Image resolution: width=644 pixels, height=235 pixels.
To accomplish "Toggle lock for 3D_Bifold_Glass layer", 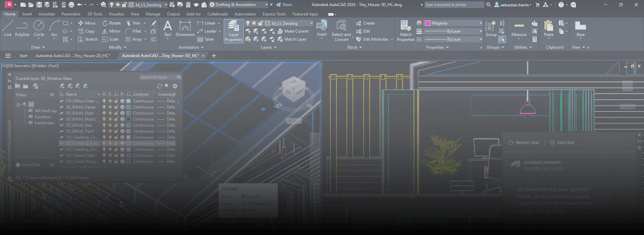I will pos(116,113).
